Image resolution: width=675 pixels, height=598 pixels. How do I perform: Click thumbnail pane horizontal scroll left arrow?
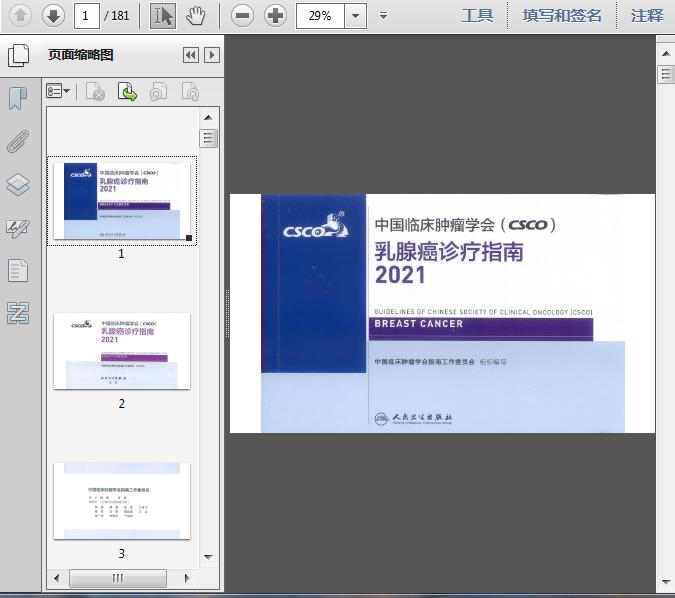click(x=56, y=578)
